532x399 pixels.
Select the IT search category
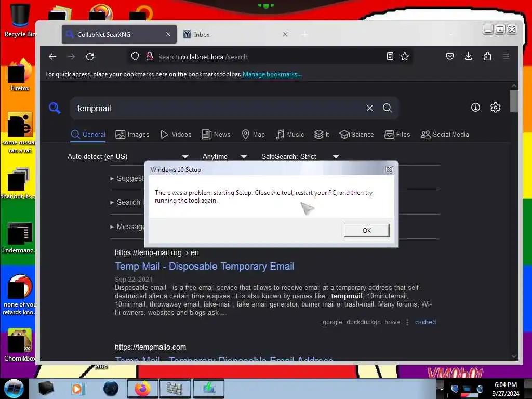tap(322, 135)
